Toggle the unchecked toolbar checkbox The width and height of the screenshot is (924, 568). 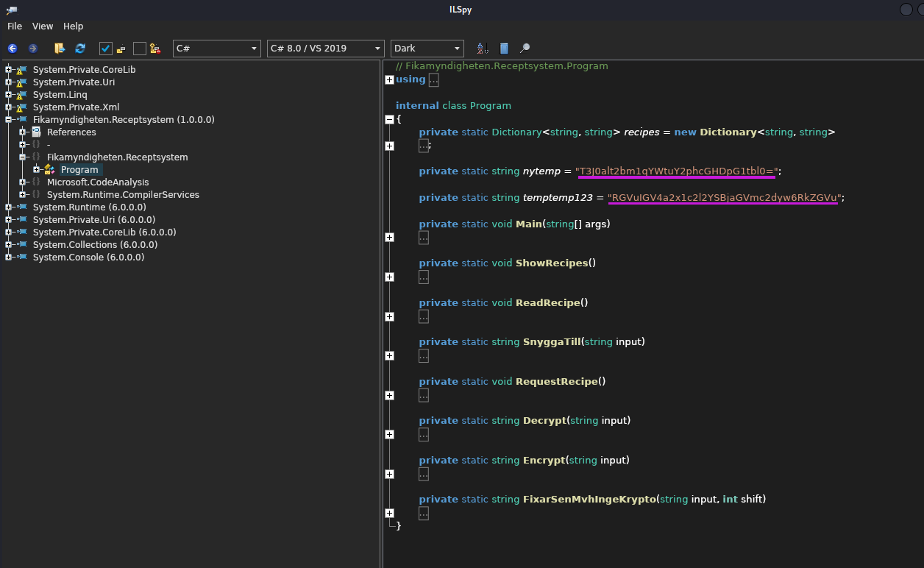click(139, 49)
